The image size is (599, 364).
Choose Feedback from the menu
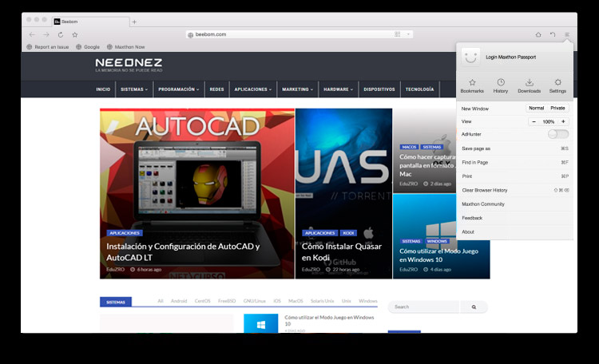[x=514, y=218]
